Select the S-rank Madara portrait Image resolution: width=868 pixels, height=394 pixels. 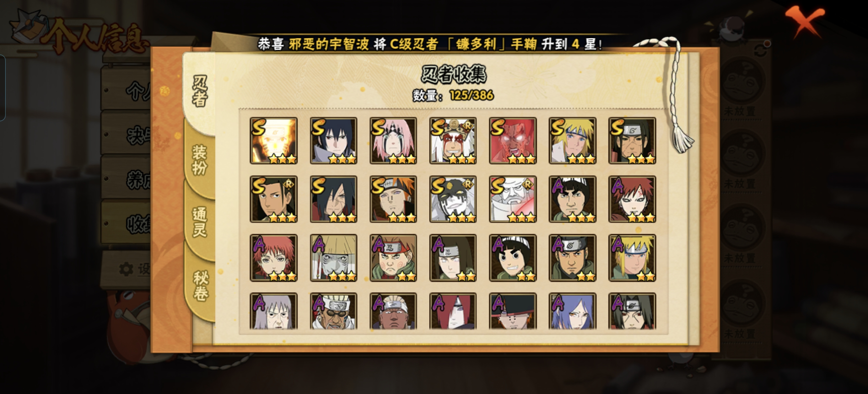(x=333, y=199)
